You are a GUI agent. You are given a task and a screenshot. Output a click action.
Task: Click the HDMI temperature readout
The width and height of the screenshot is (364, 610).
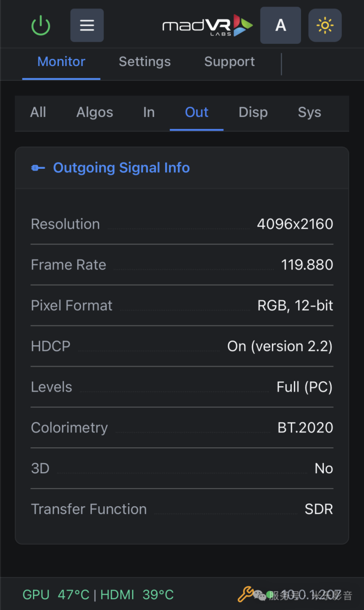[137, 594]
